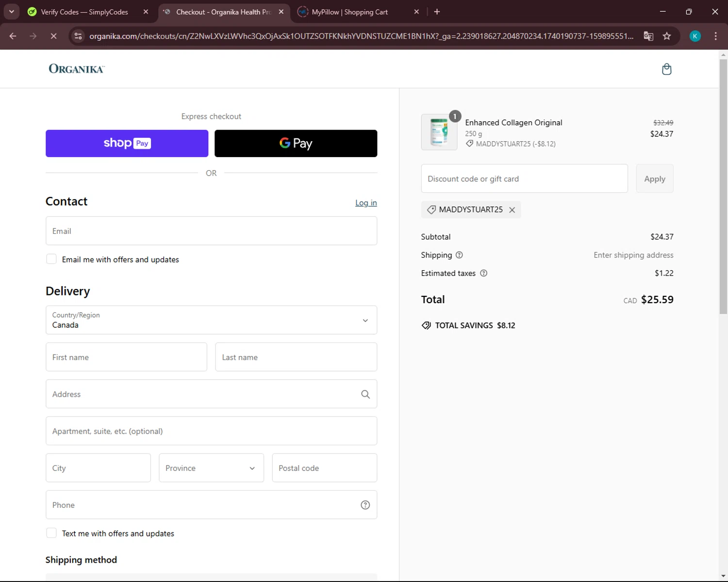Bookmark this page with the star icon
This screenshot has width=728, height=582.
point(667,36)
